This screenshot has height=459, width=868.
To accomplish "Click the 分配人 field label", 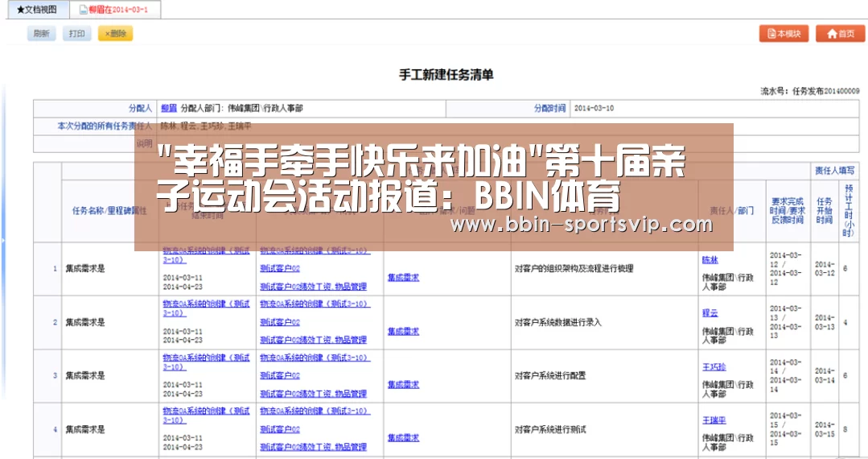I will point(140,108).
